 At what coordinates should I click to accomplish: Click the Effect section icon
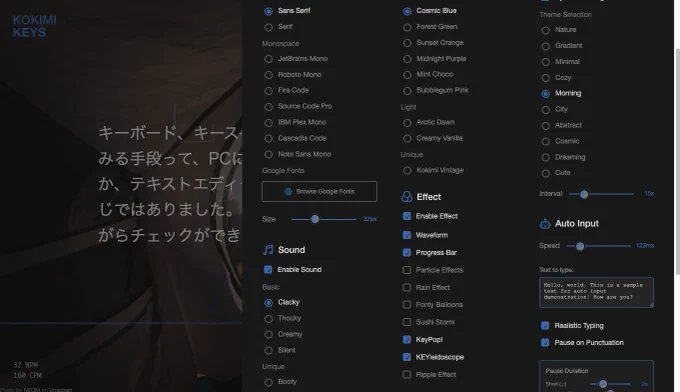pyautogui.click(x=406, y=197)
